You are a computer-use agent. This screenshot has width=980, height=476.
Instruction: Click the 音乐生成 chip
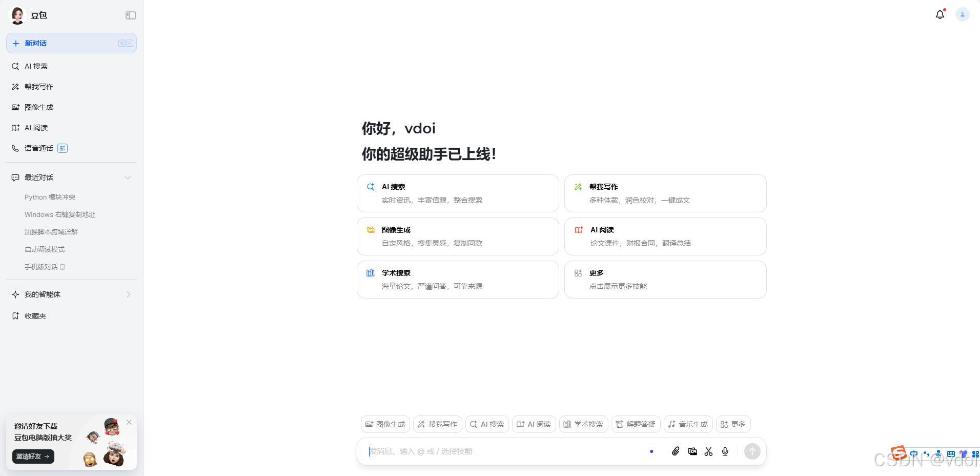[x=688, y=424]
